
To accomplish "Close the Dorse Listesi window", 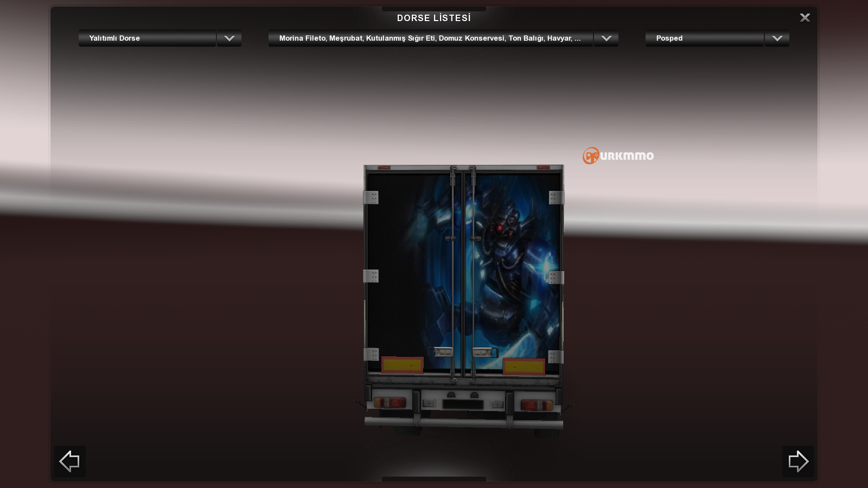I will [x=805, y=17].
